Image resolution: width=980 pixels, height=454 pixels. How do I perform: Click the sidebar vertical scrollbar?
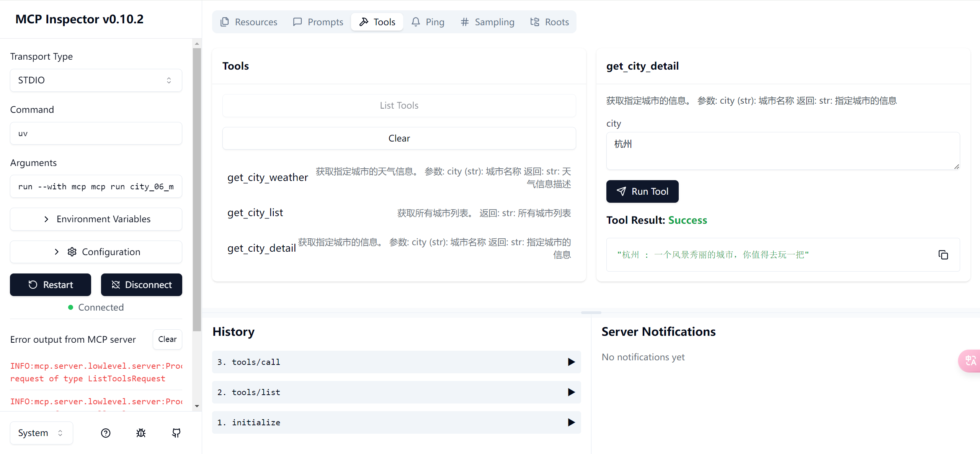tap(197, 190)
